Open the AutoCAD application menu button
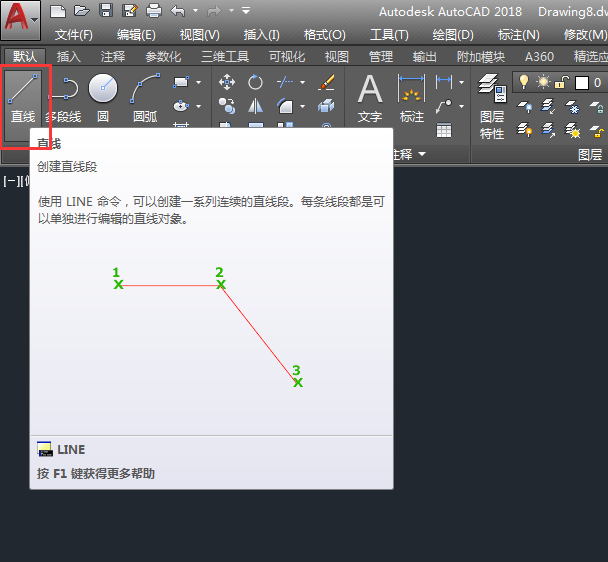The height and width of the screenshot is (562, 608). (20, 19)
